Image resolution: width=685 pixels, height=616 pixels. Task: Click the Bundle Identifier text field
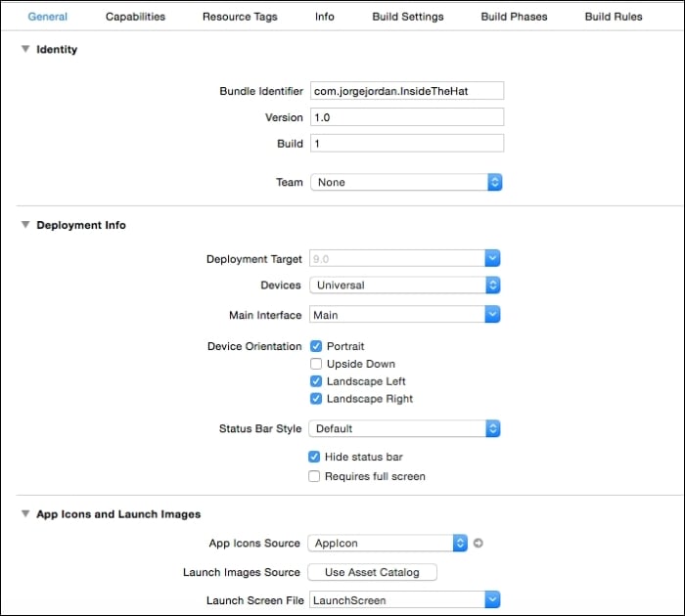[407, 91]
